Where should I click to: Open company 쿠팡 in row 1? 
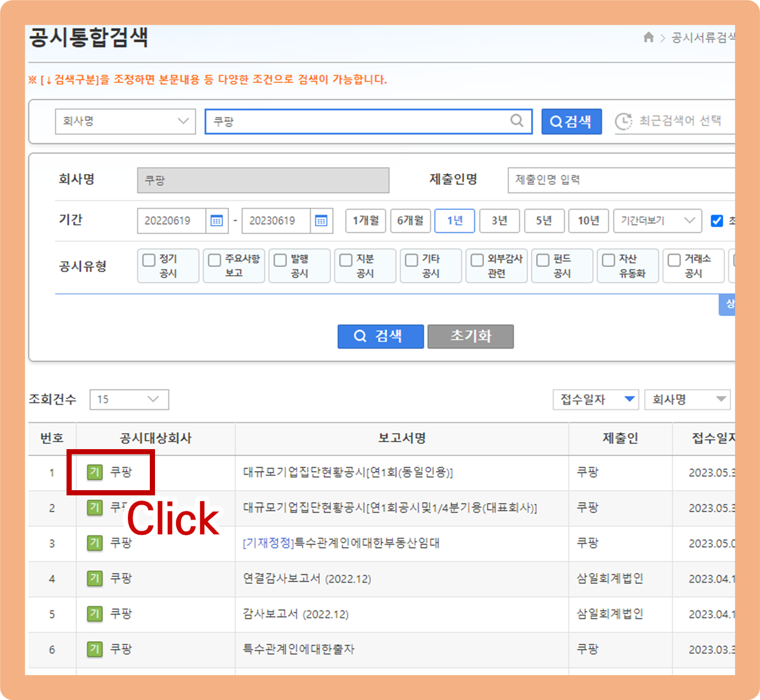pos(121,472)
